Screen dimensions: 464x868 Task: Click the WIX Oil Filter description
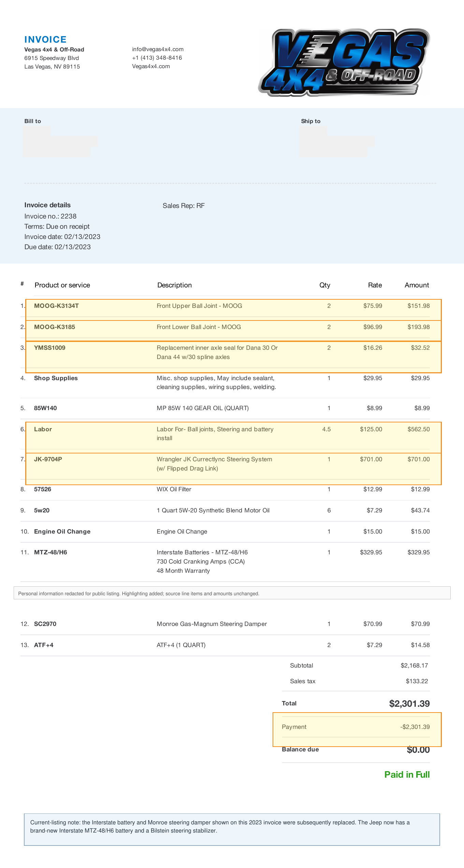point(174,489)
